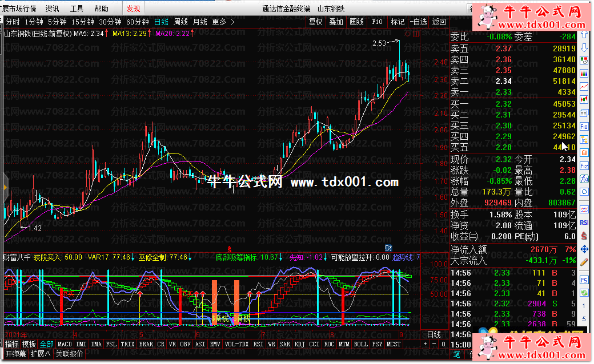Select the 日线 daily timeframe tab
The width and height of the screenshot is (594, 364).
[x=162, y=22]
